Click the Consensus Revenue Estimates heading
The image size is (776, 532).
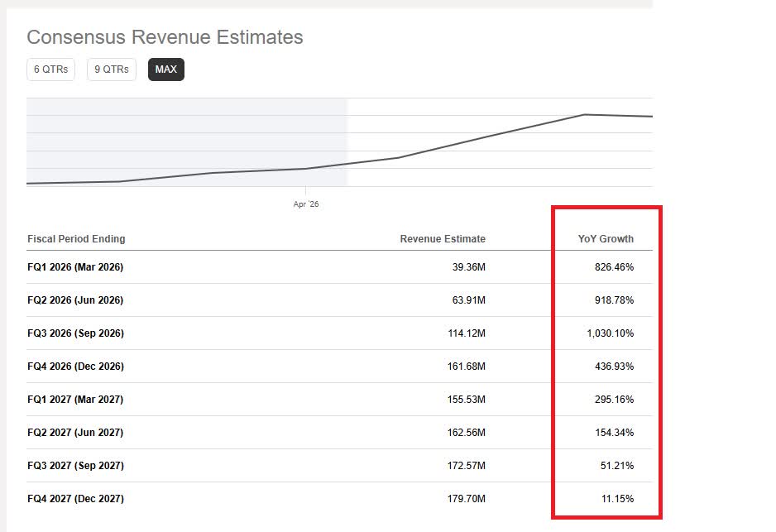165,37
